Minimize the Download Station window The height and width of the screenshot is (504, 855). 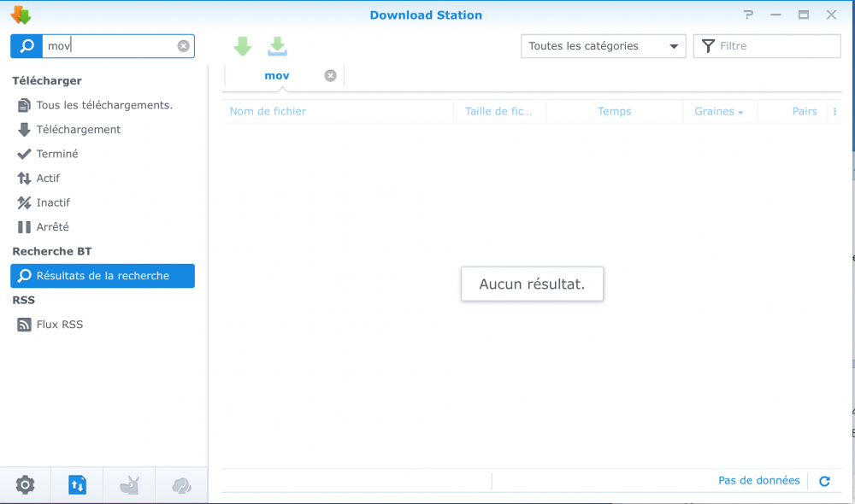[x=775, y=15]
